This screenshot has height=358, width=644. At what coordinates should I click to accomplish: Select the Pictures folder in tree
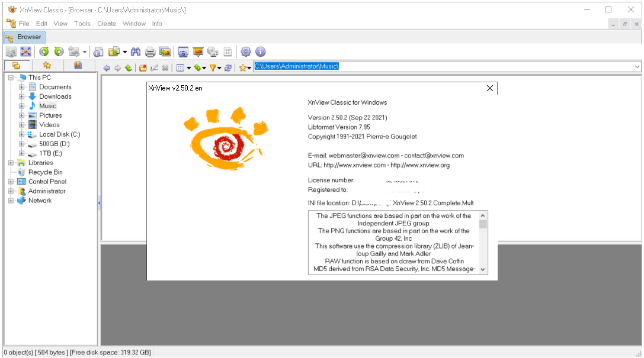[50, 115]
